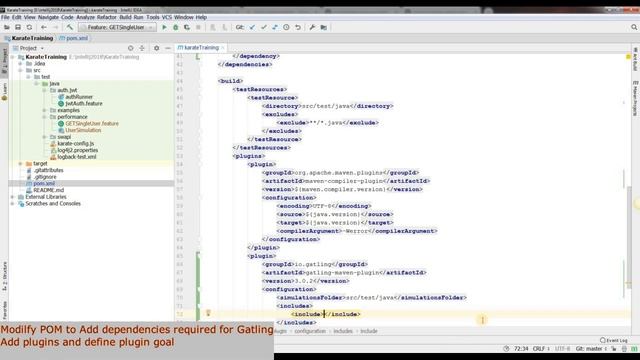Revert changes with the undo arrow icon
This screenshot has height=360, width=640.
(298, 27)
